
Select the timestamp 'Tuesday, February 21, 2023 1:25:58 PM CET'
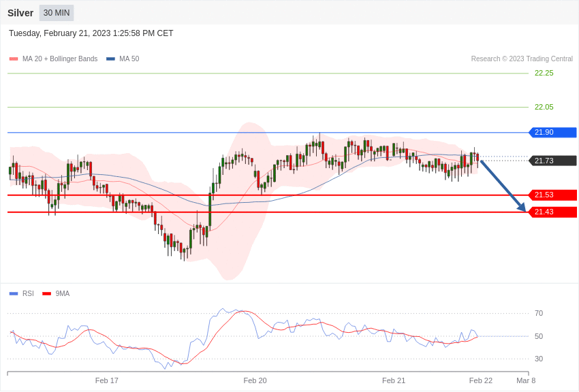pos(91,33)
